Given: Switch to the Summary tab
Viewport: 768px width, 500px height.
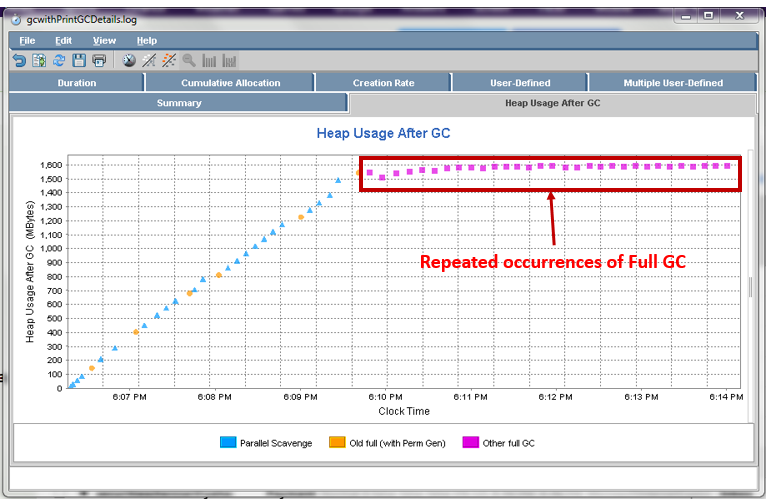Looking at the screenshot, I should (179, 103).
